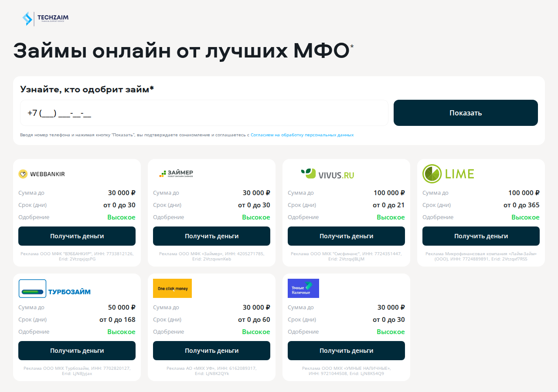Viewport: 558px width, 392px height.
Task: Click the term value от 0 до 365
Action: (521, 205)
